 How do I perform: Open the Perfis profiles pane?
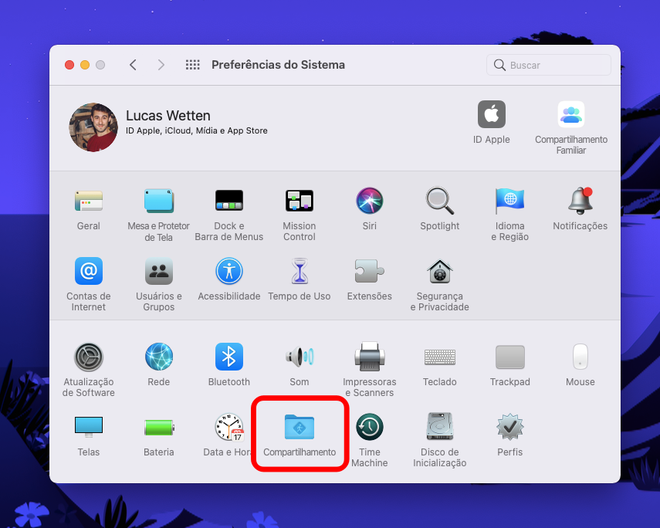(x=510, y=427)
